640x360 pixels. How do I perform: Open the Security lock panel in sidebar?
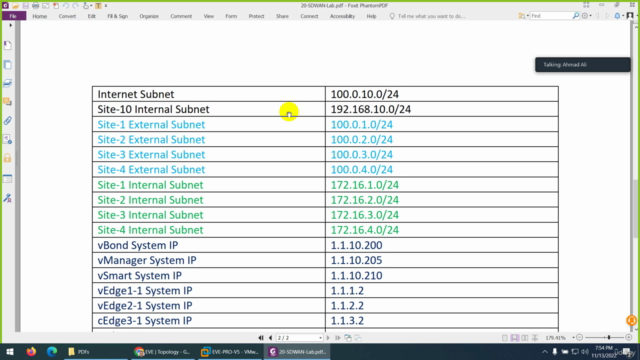pos(8,158)
